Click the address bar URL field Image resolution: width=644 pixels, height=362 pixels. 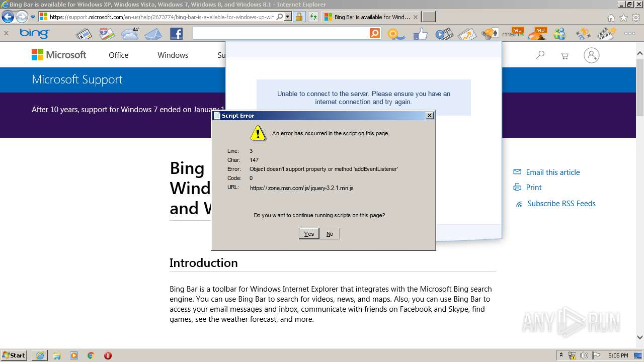tap(161, 17)
